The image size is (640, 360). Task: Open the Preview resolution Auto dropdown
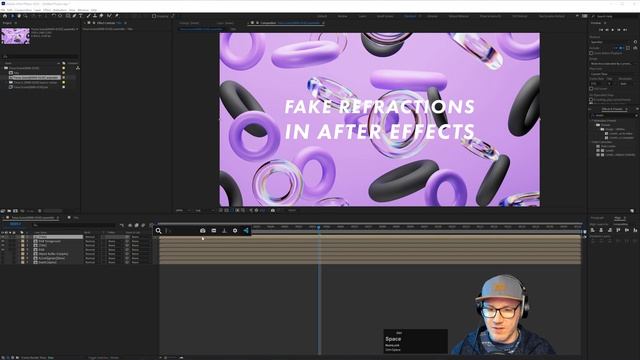(626, 84)
